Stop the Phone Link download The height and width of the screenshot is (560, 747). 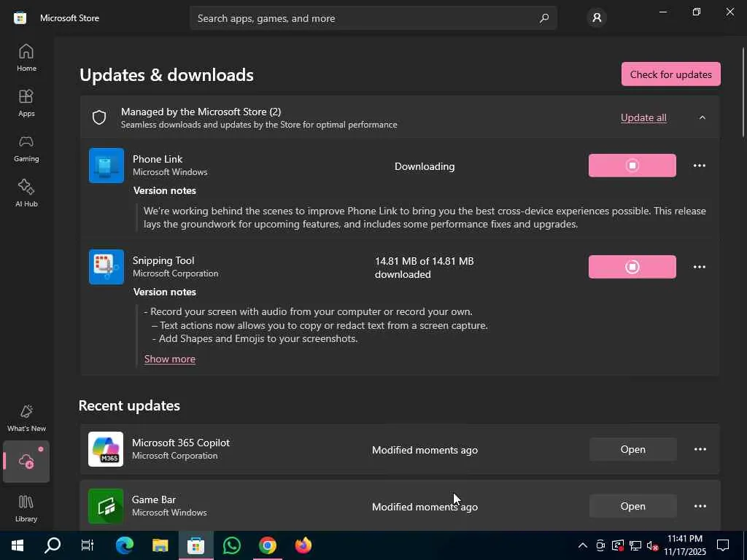point(632,166)
